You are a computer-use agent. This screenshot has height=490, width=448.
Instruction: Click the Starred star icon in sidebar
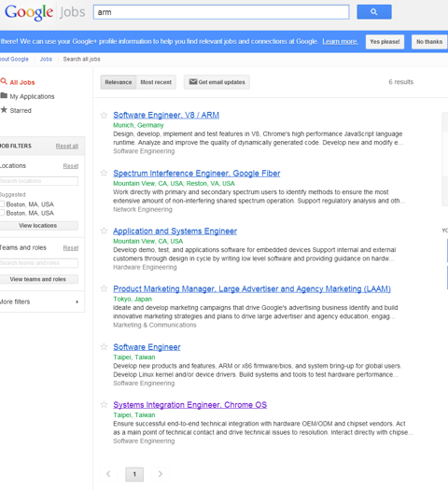(x=4, y=109)
